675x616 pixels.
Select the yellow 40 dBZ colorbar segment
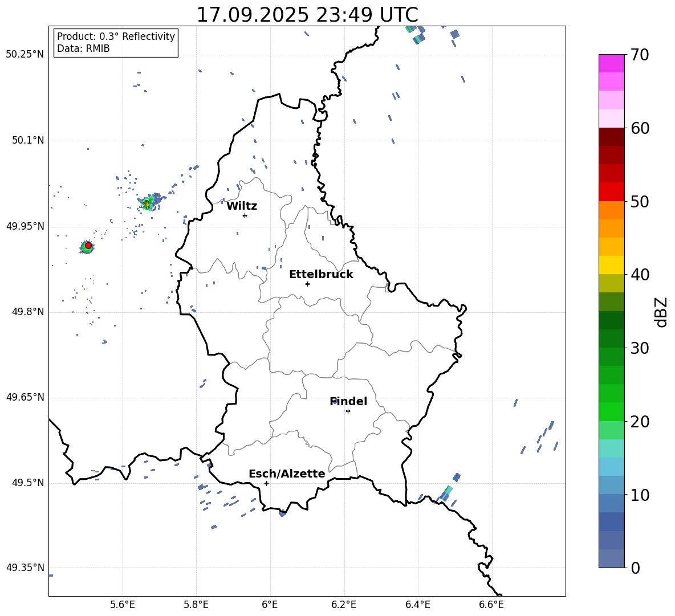(612, 265)
